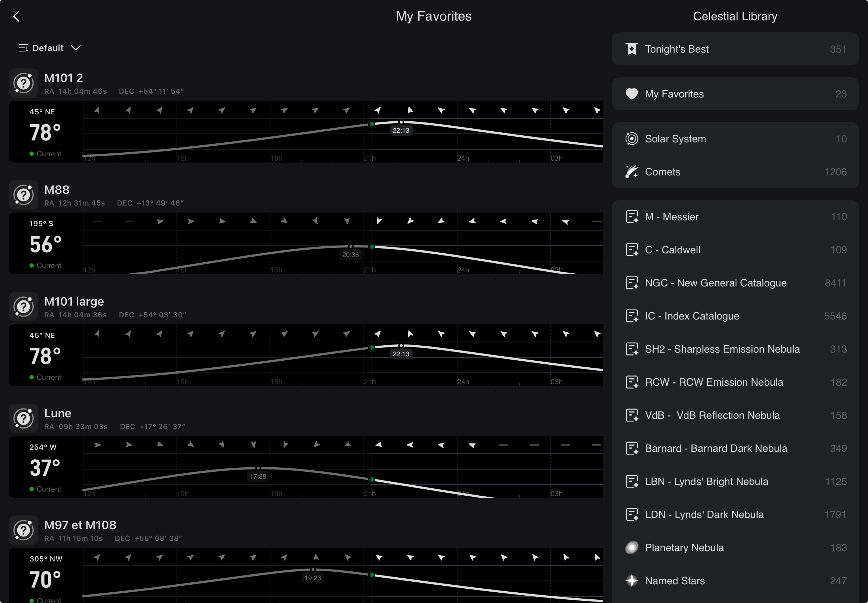Click the Planetary Nebula icon

click(632, 548)
